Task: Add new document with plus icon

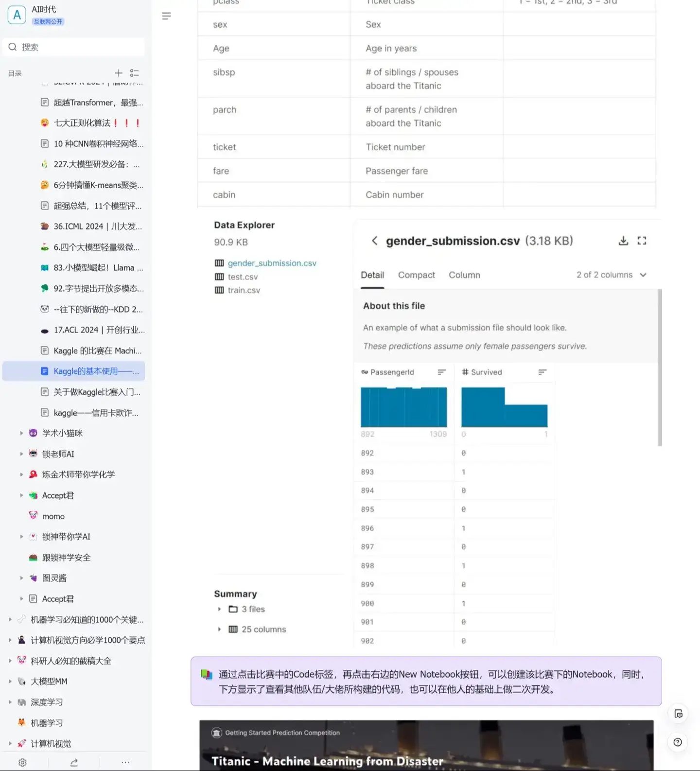Action: pos(119,73)
